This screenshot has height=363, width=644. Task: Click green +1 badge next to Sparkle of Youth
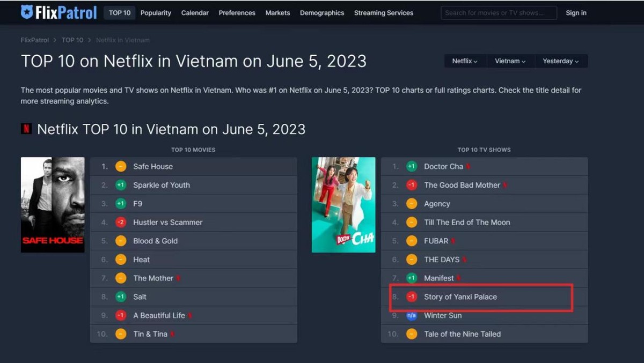coord(121,185)
